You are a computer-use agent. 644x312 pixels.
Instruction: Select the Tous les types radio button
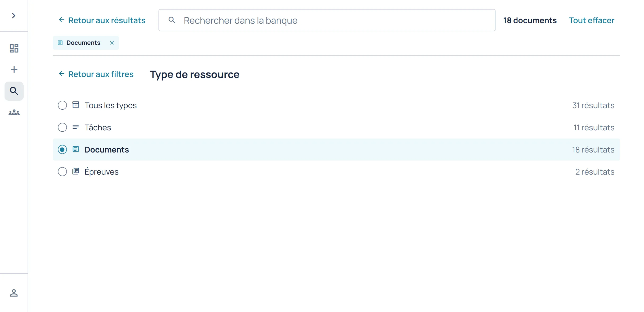[62, 105]
